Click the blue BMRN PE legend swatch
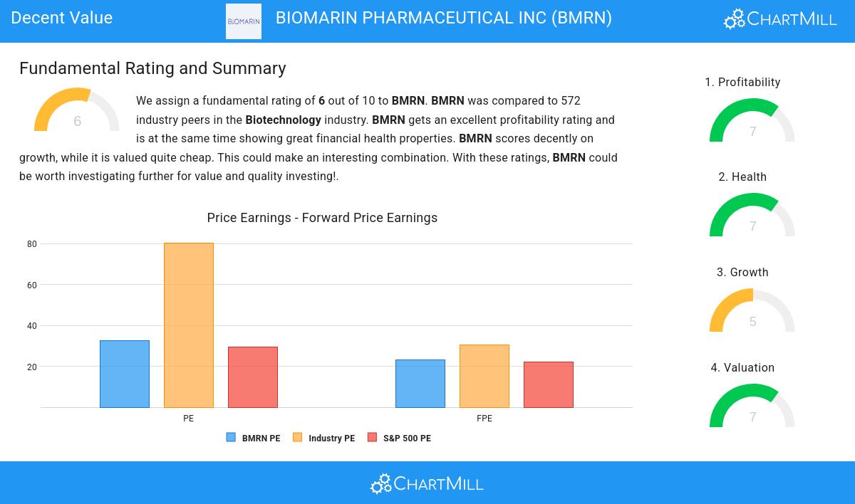Viewport: 855px width, 504px height. click(231, 438)
